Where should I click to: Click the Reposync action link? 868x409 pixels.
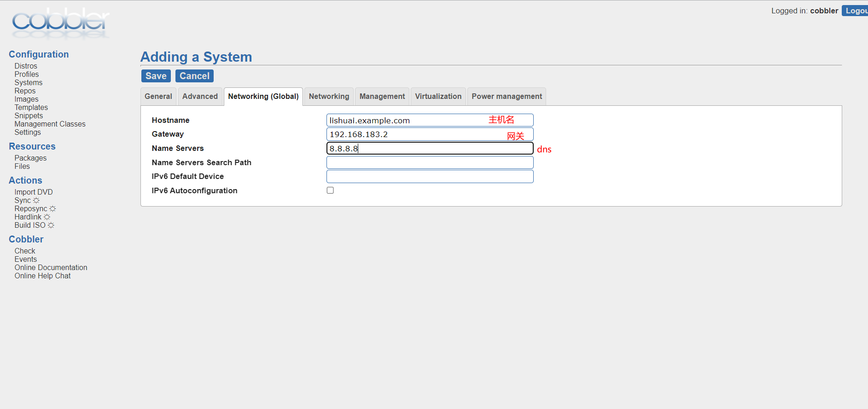click(x=31, y=209)
